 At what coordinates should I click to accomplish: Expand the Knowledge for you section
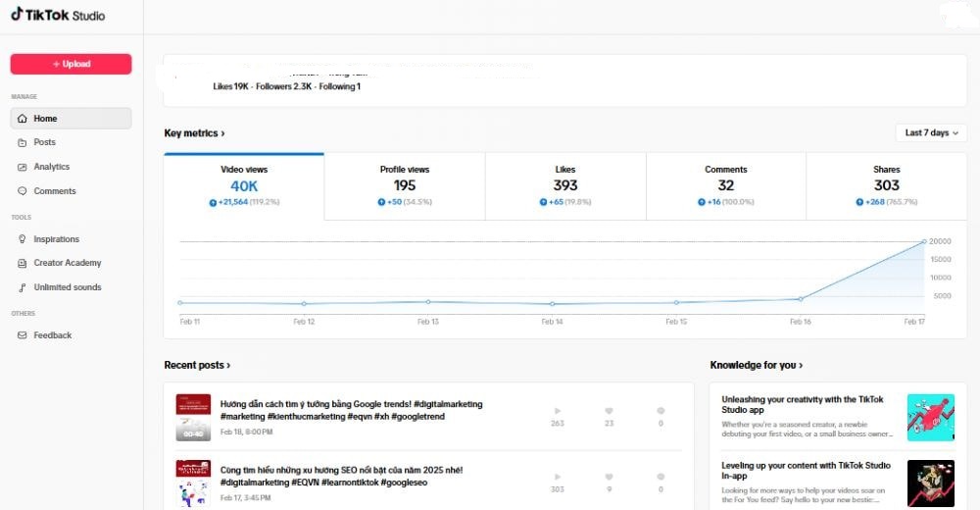757,365
